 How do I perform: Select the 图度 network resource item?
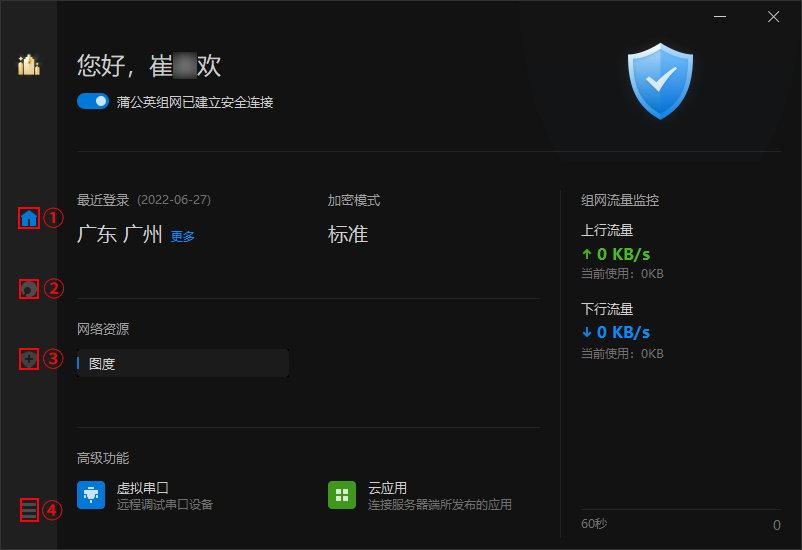click(x=183, y=363)
